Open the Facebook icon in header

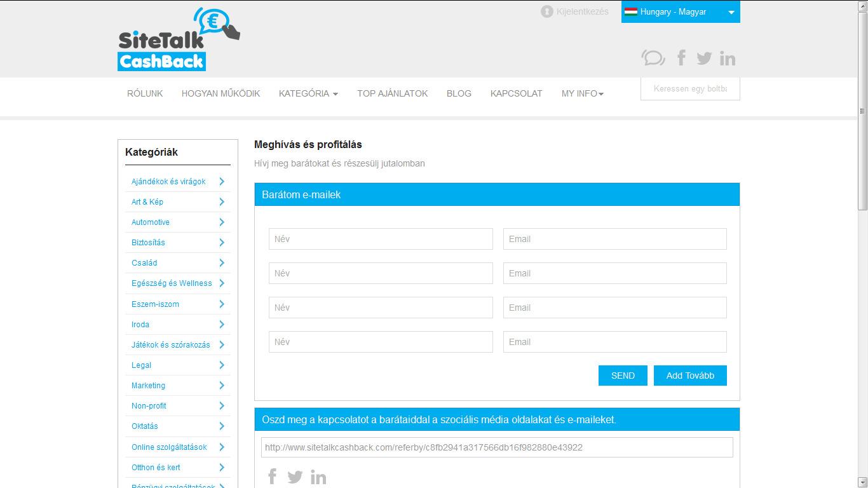point(681,58)
